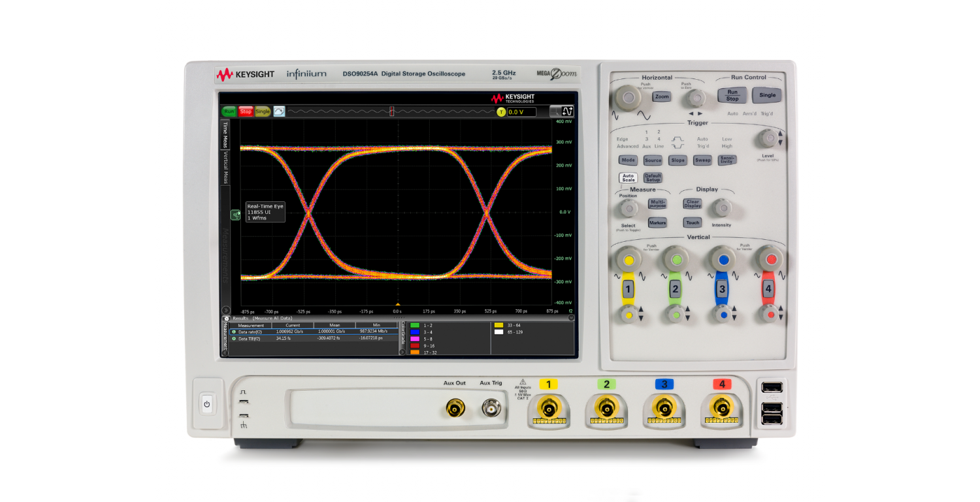
Task: Toggle channel 4 with the red 4 key
Action: tap(769, 289)
